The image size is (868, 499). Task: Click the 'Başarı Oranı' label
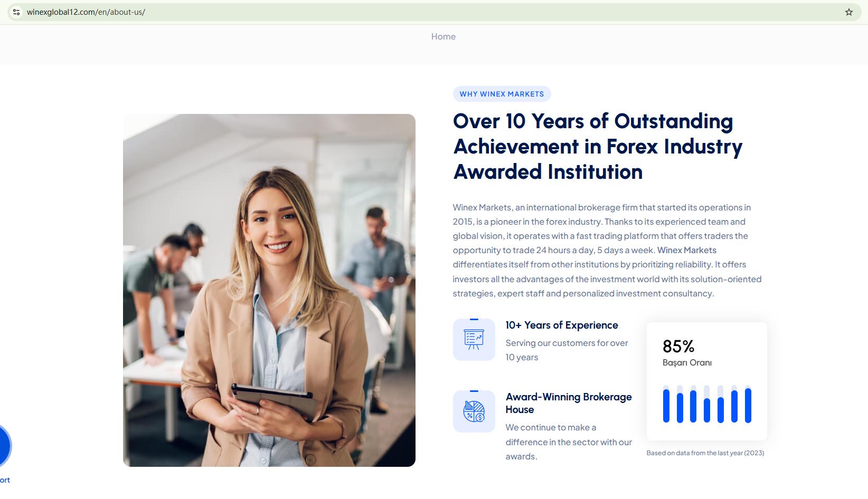coord(687,363)
